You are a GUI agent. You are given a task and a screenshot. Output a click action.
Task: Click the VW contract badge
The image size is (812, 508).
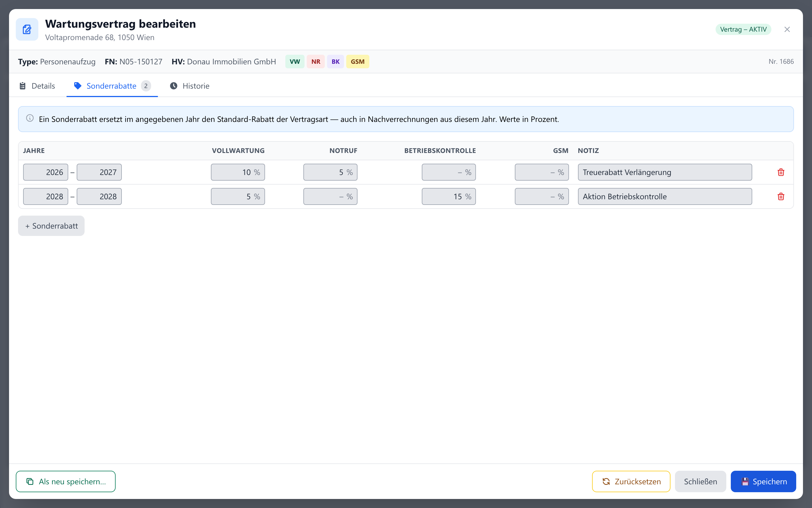coord(295,62)
